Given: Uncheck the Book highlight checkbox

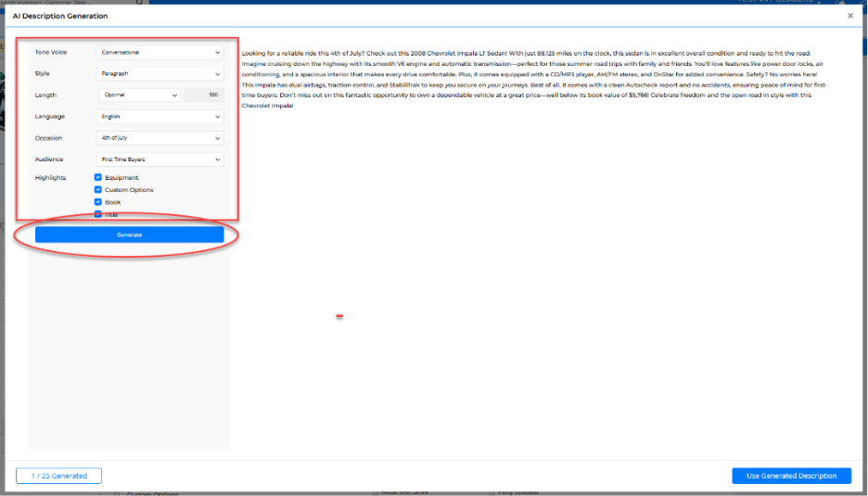Looking at the screenshot, I should pos(98,202).
